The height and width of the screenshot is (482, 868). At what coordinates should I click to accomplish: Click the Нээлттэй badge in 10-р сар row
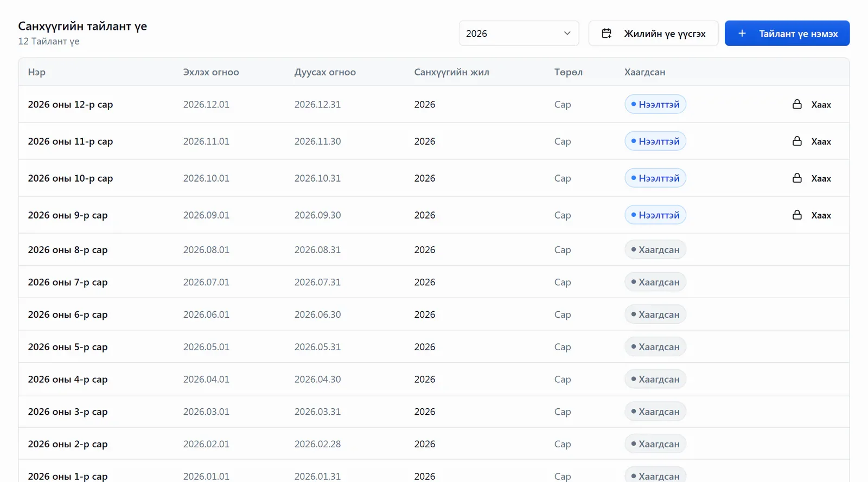click(655, 178)
